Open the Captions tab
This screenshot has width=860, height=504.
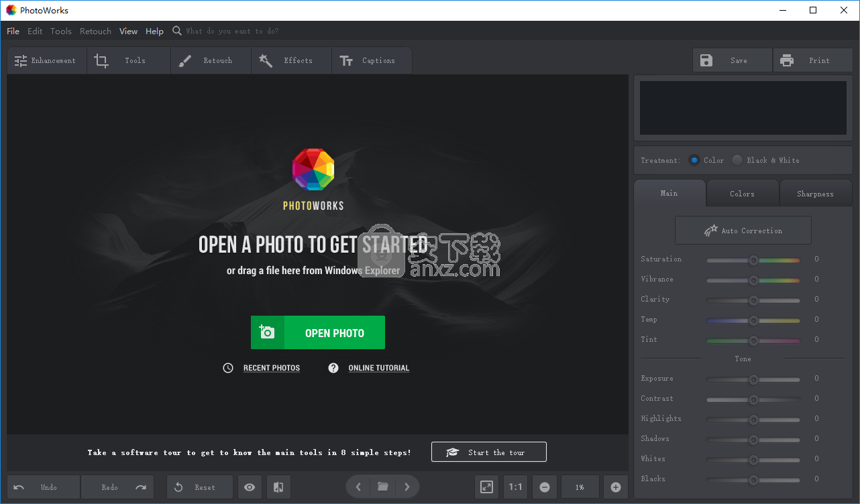[x=372, y=60]
